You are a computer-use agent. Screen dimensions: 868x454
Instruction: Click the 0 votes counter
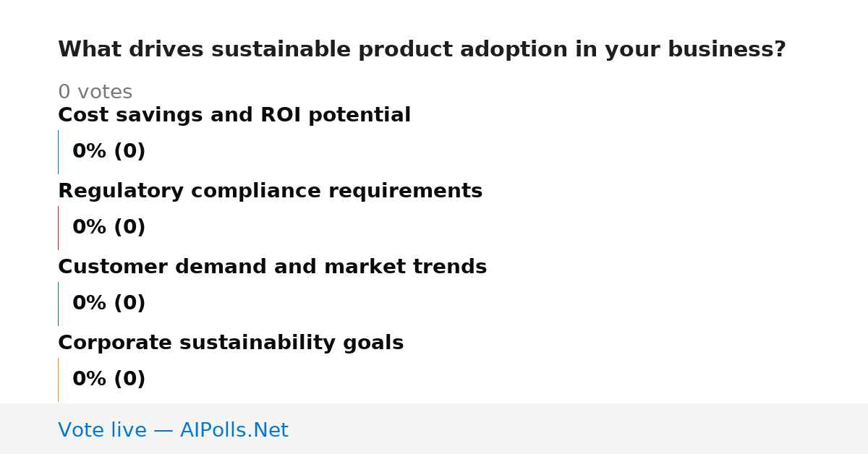point(95,93)
